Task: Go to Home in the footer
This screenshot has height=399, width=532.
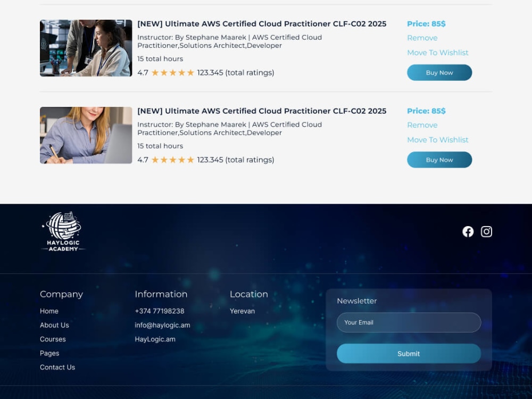Action: 49,311
